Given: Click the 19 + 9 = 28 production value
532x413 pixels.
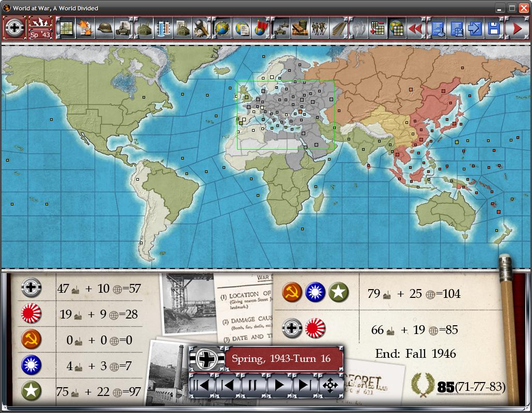Looking at the screenshot, I should click(x=99, y=314).
